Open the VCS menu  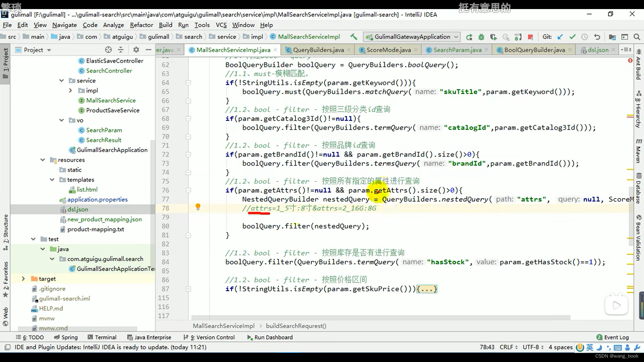click(221, 25)
